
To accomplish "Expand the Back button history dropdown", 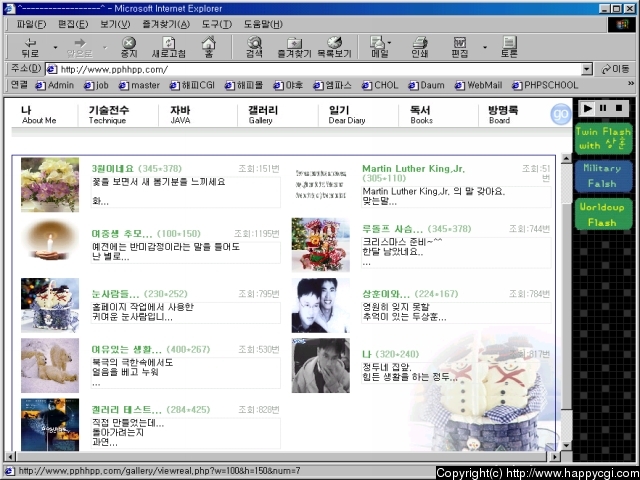I will coord(56,47).
